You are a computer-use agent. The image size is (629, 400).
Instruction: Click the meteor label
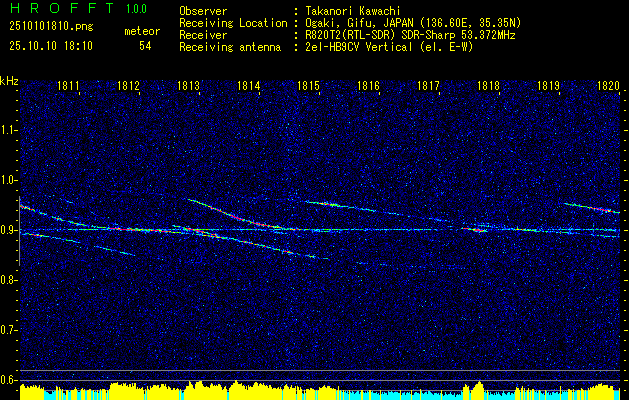click(x=142, y=31)
